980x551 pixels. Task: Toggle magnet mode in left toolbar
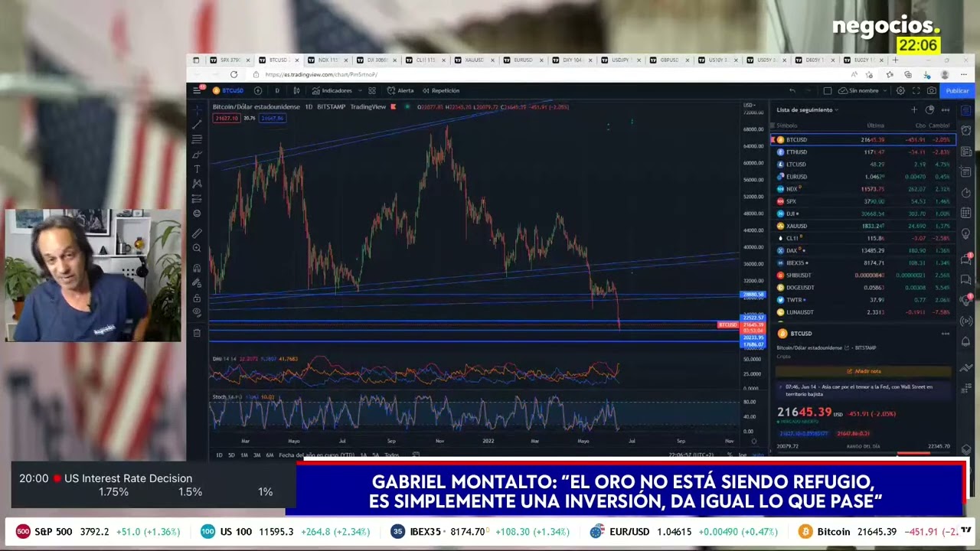coord(197,268)
